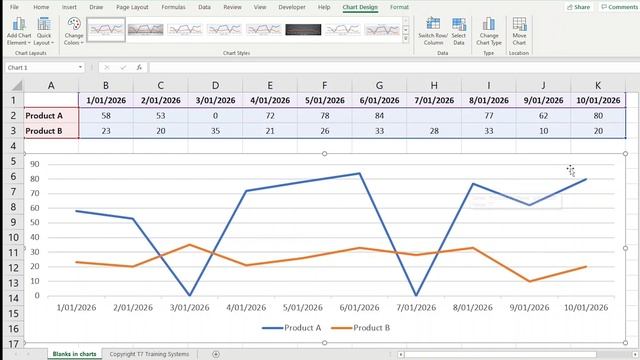Open the Page Layout tab
Screen dimensions: 640x360
132,7
